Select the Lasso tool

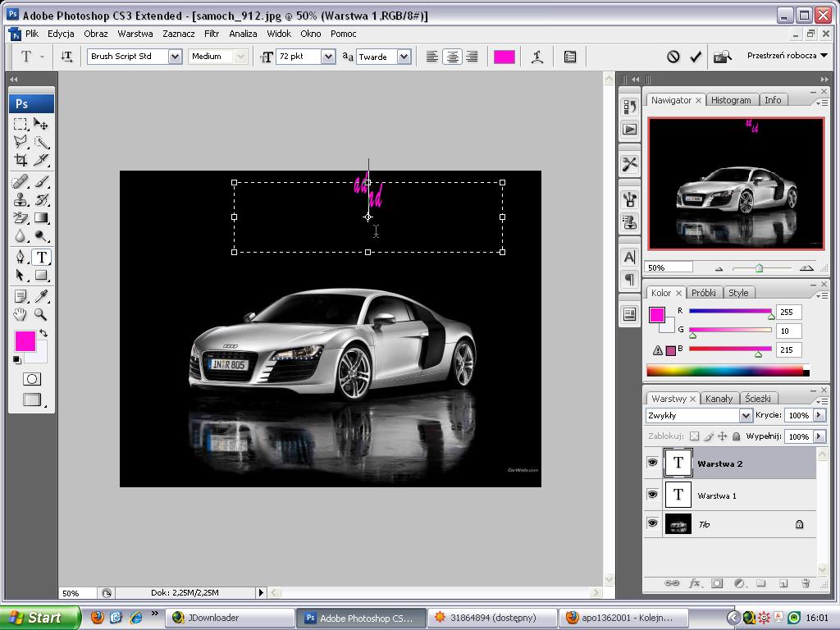click(21, 142)
